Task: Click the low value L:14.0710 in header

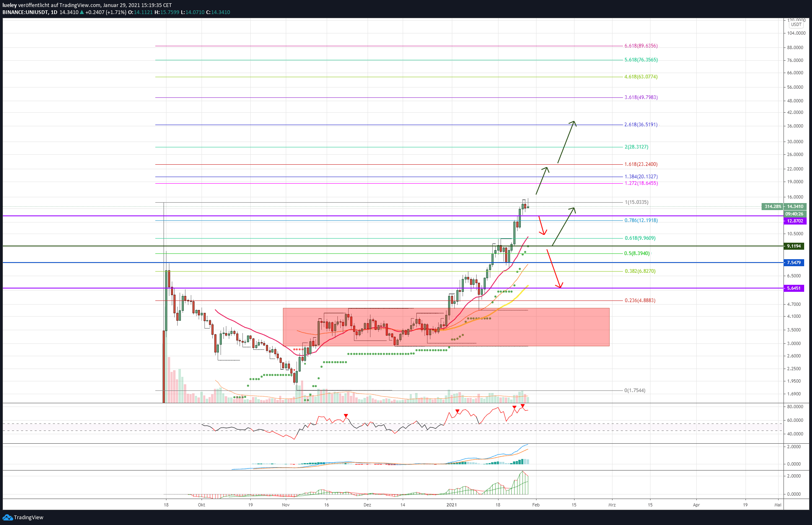Action: pos(193,12)
